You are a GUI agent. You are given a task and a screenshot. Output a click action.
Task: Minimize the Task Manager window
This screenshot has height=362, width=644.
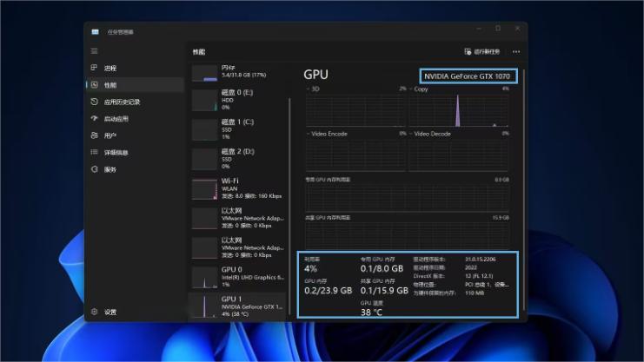click(x=479, y=29)
